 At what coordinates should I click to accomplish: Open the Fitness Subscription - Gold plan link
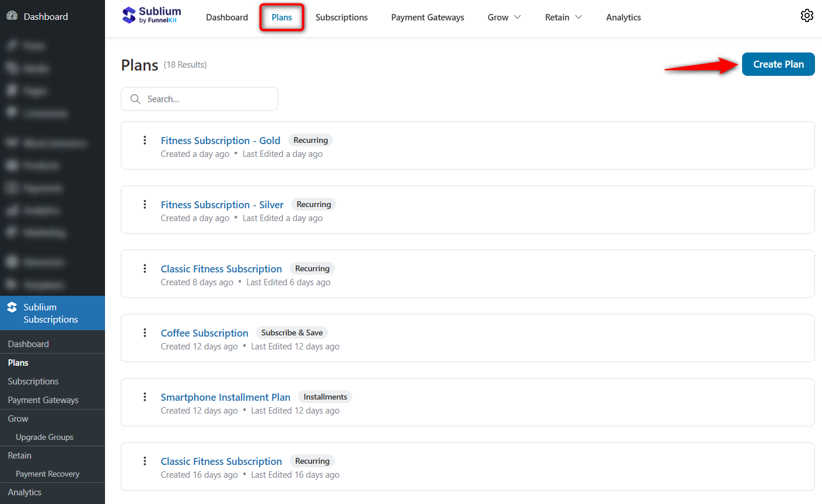(220, 141)
